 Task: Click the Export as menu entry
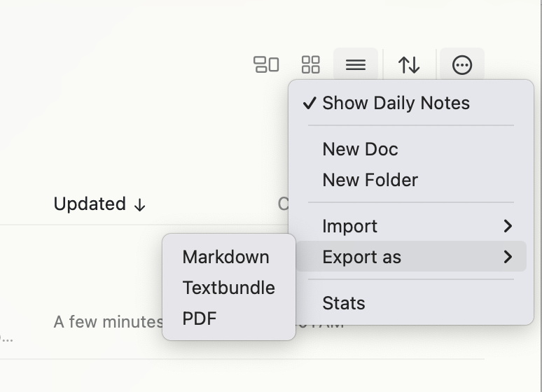click(361, 257)
